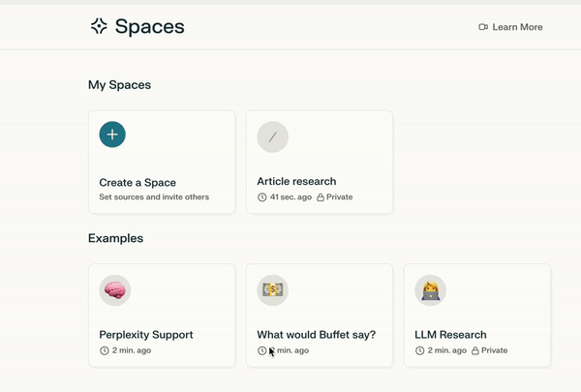Click "min. ago" on the Buffet card

(x=292, y=350)
